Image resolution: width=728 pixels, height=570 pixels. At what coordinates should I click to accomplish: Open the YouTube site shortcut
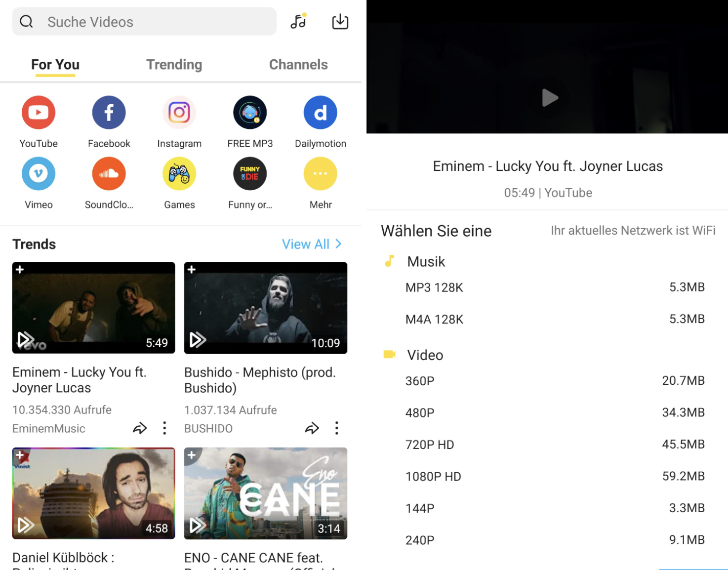click(39, 113)
